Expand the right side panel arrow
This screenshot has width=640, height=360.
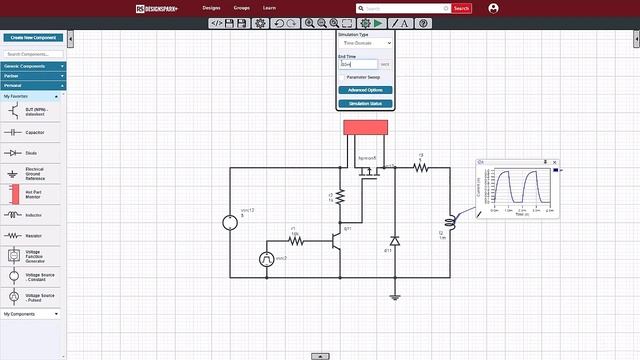tap(636, 39)
